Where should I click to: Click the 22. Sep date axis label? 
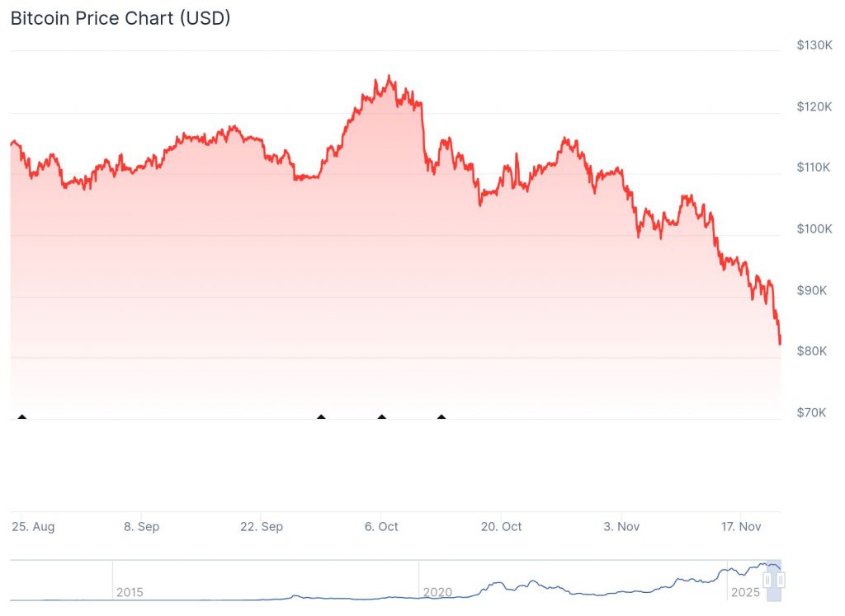click(x=261, y=526)
